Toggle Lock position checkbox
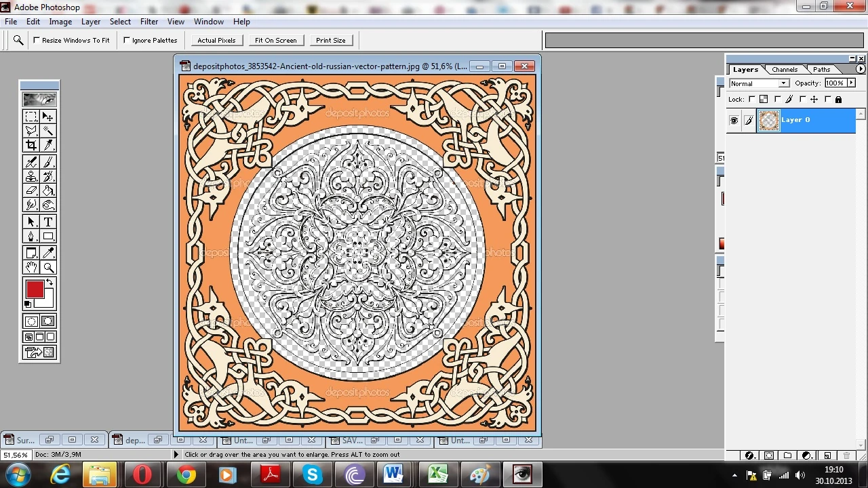 click(803, 100)
